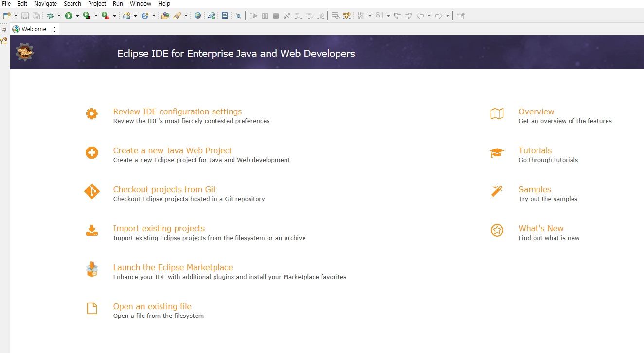Screen dimensions: 644x353
Task: Click the Last Edit Location icon
Action: click(397, 16)
